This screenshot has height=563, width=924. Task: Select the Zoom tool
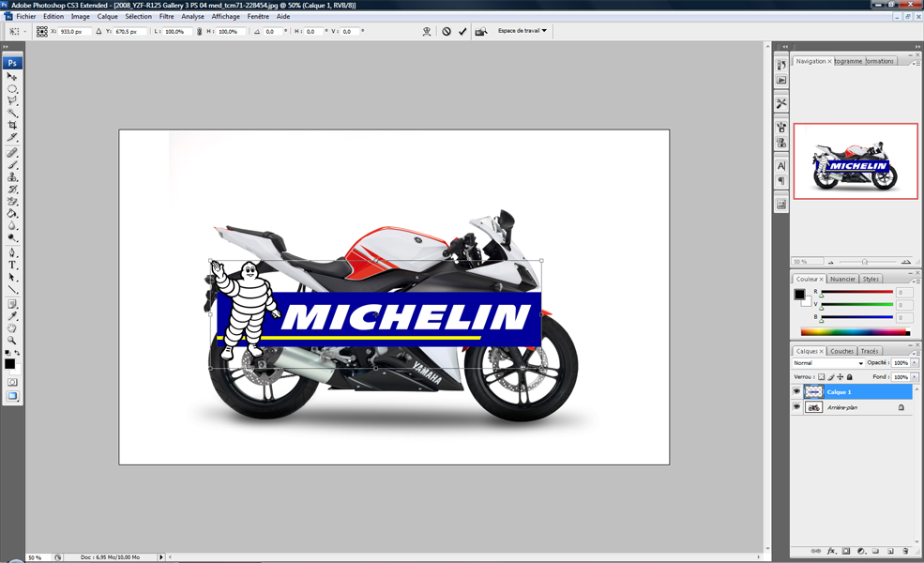(x=12, y=341)
